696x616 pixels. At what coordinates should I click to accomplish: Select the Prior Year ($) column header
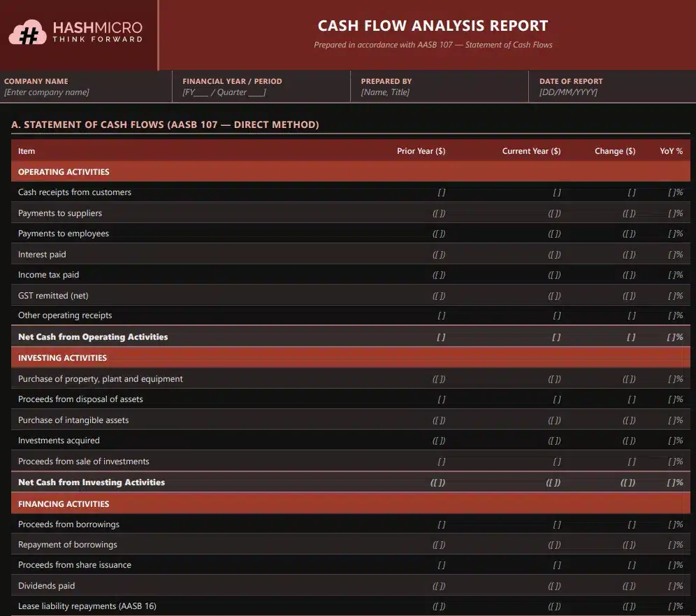(x=421, y=151)
